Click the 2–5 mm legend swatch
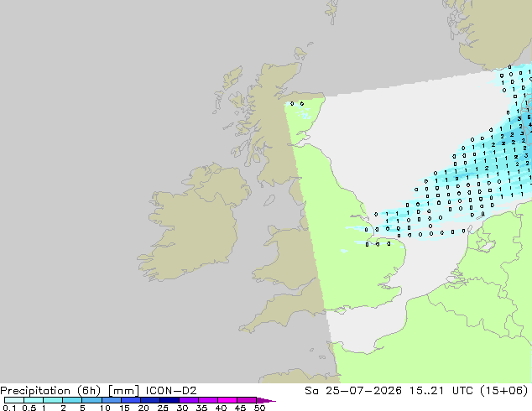Image resolution: width=532 pixels, height=411 pixels. (72, 400)
